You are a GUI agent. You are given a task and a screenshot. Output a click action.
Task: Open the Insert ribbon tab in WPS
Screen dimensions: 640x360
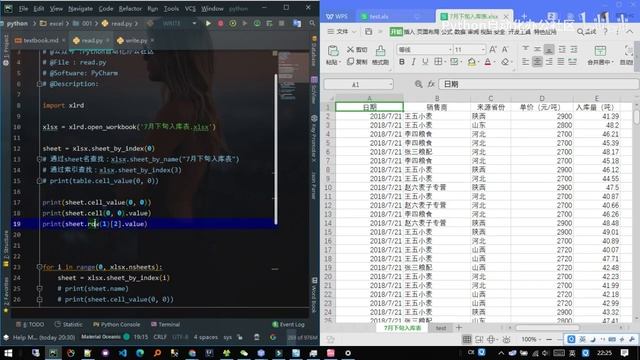click(409, 31)
